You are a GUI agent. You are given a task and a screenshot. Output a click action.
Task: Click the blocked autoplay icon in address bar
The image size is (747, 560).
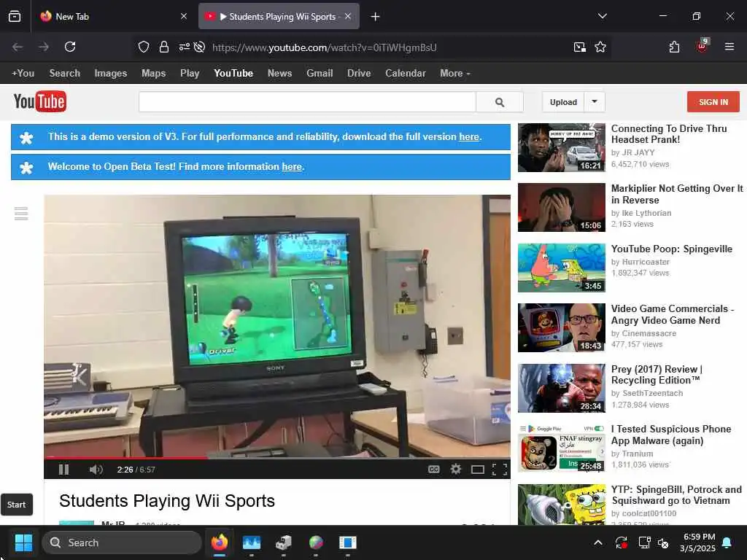pos(200,47)
